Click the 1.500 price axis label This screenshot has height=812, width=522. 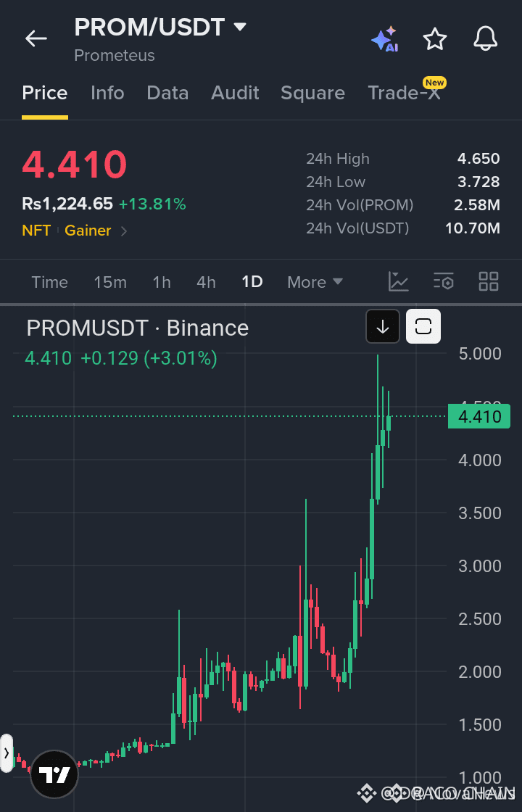[479, 724]
